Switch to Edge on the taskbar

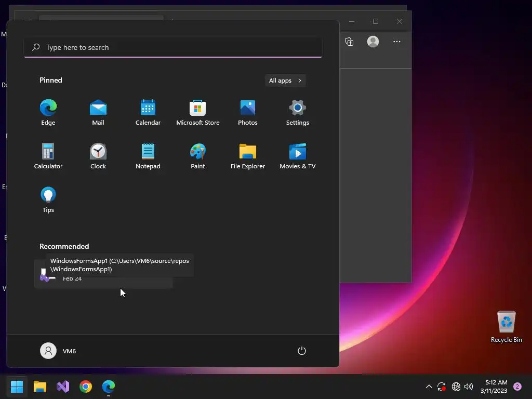[x=109, y=387]
